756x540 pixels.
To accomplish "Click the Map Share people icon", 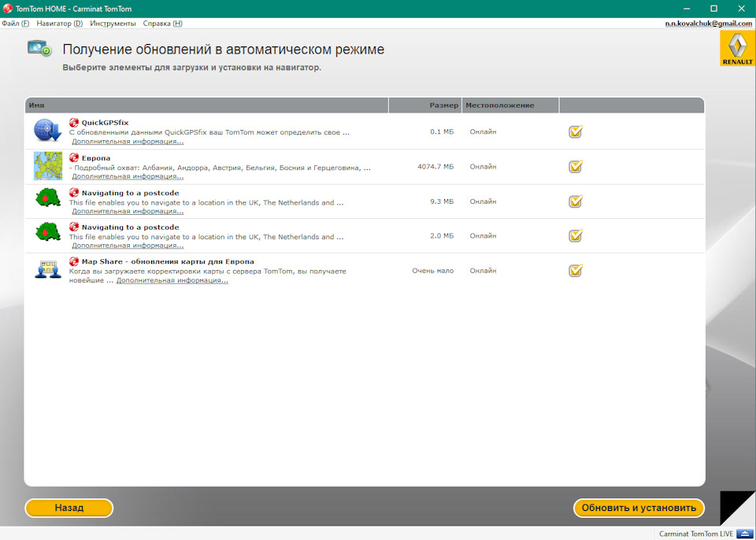I will 48,269.
